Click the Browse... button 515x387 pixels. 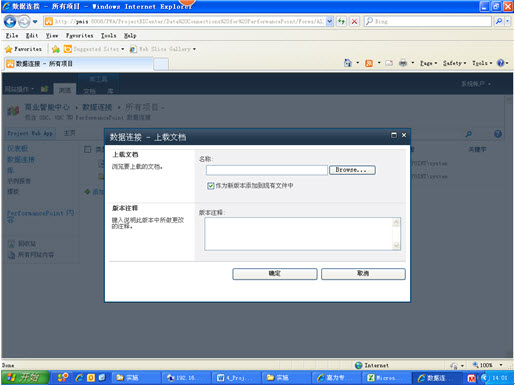[x=352, y=170]
